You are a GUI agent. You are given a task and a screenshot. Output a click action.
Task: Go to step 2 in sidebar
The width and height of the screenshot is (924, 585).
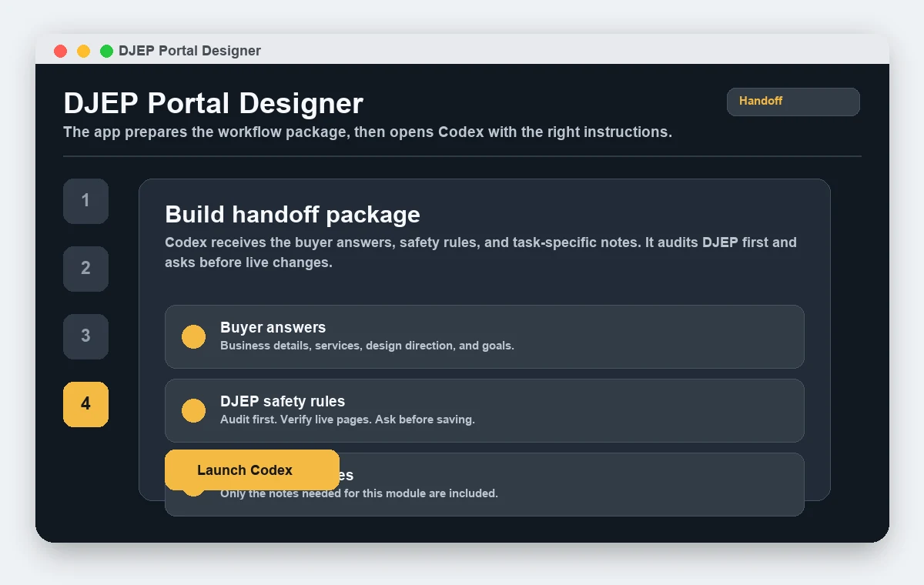pos(85,269)
